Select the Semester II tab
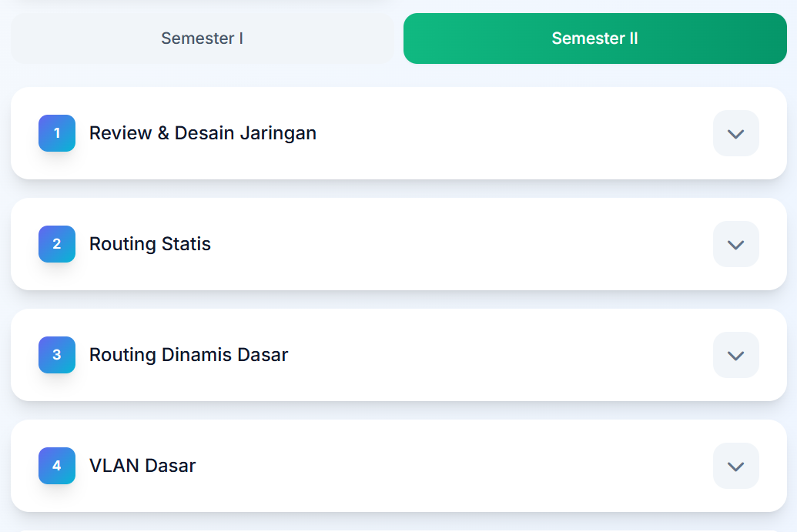The height and width of the screenshot is (532, 797). pos(595,38)
